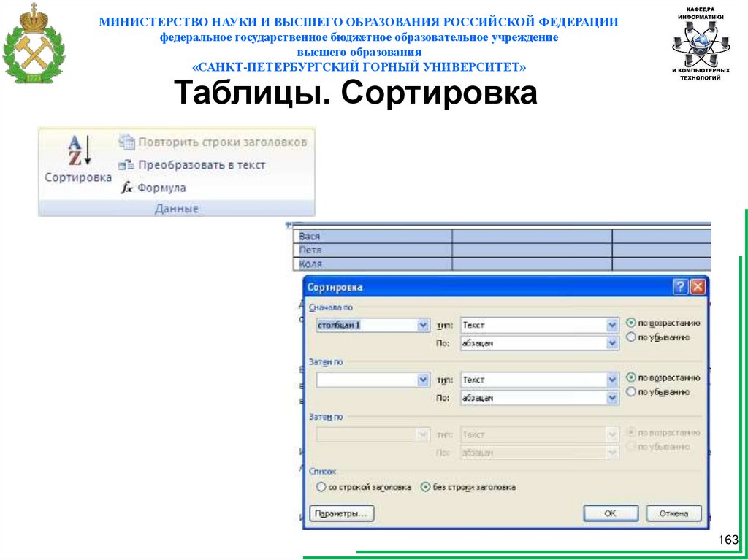Click the Преобразовать в текст icon
Image resolution: width=748 pixels, height=560 pixels.
tap(126, 165)
